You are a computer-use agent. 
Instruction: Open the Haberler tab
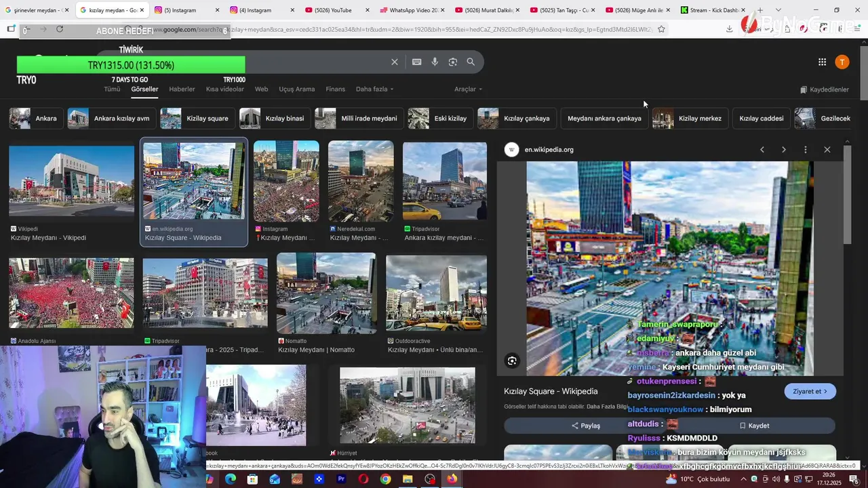pos(182,89)
